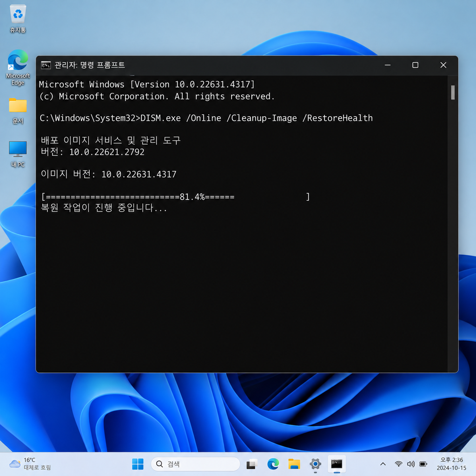
Task: Open Settings gear in the taskbar
Action: point(316,464)
